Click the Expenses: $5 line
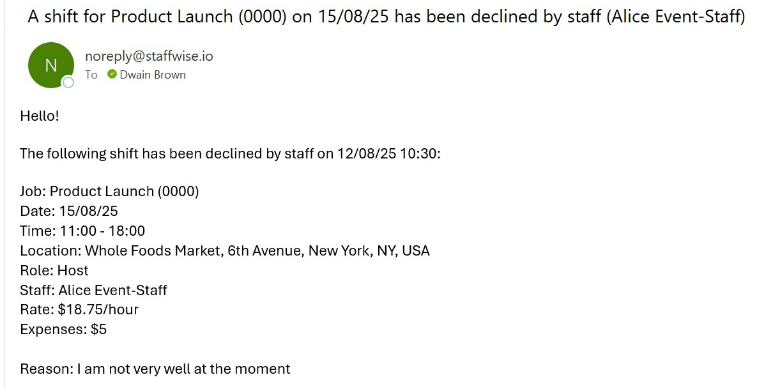 point(63,329)
